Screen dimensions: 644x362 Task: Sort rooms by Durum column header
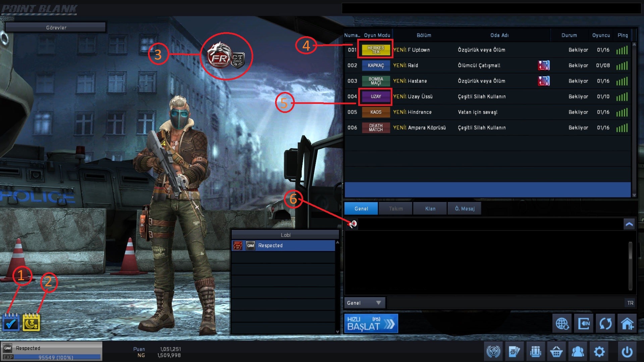569,35
